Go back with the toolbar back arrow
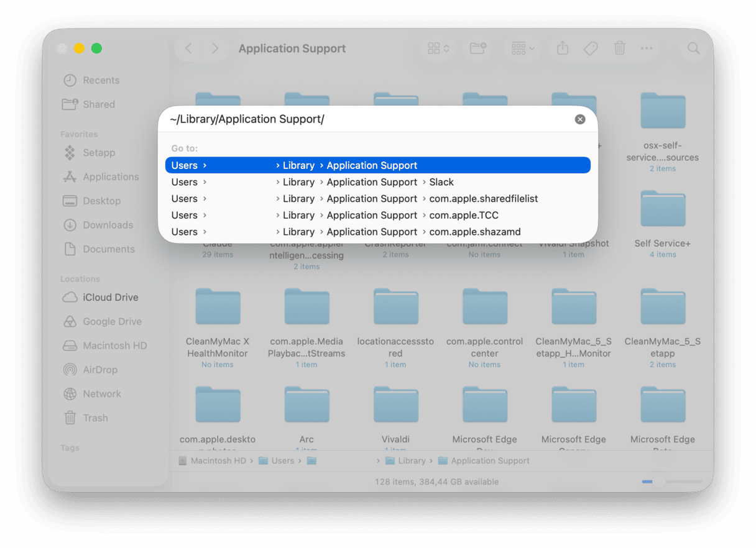This screenshot has width=756, height=548. [189, 48]
